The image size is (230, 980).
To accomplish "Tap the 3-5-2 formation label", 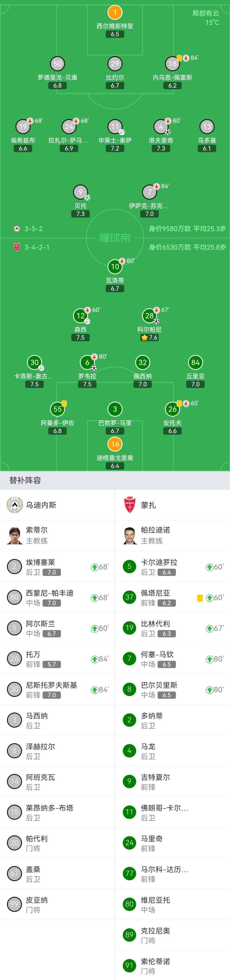I will [34, 229].
